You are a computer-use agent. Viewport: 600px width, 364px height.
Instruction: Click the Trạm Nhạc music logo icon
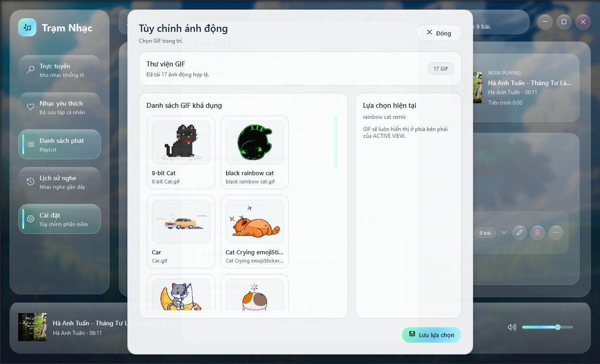(27, 27)
